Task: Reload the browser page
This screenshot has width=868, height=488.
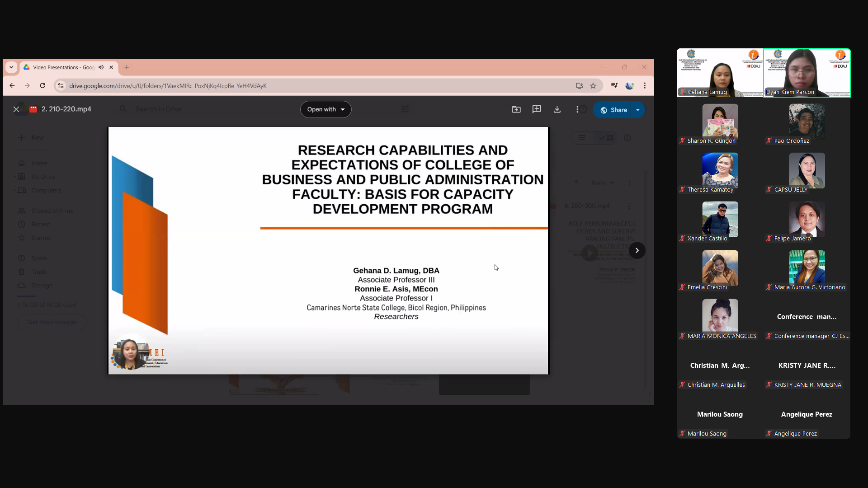Action: 42,86
